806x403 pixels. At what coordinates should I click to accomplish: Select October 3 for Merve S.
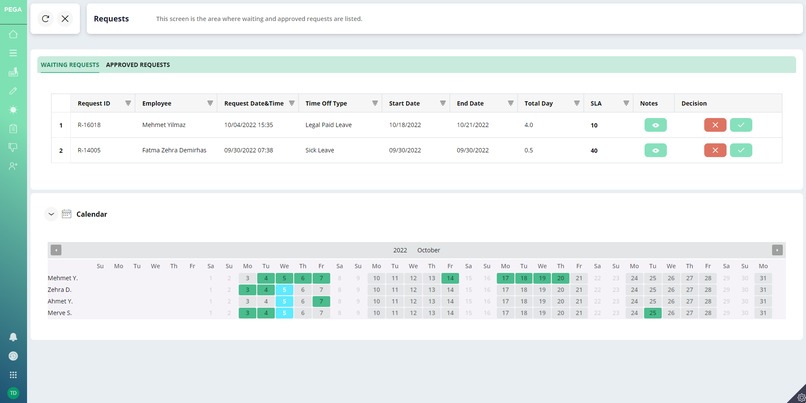pyautogui.click(x=247, y=313)
